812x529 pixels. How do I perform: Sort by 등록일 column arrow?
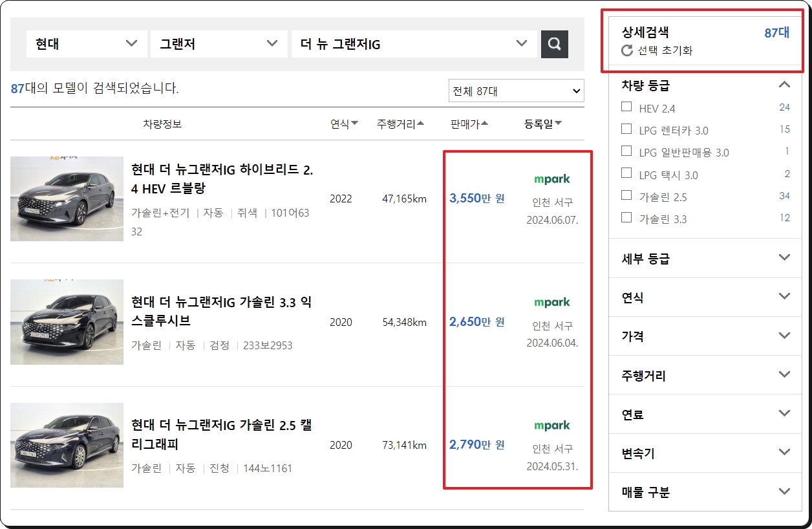(559, 124)
